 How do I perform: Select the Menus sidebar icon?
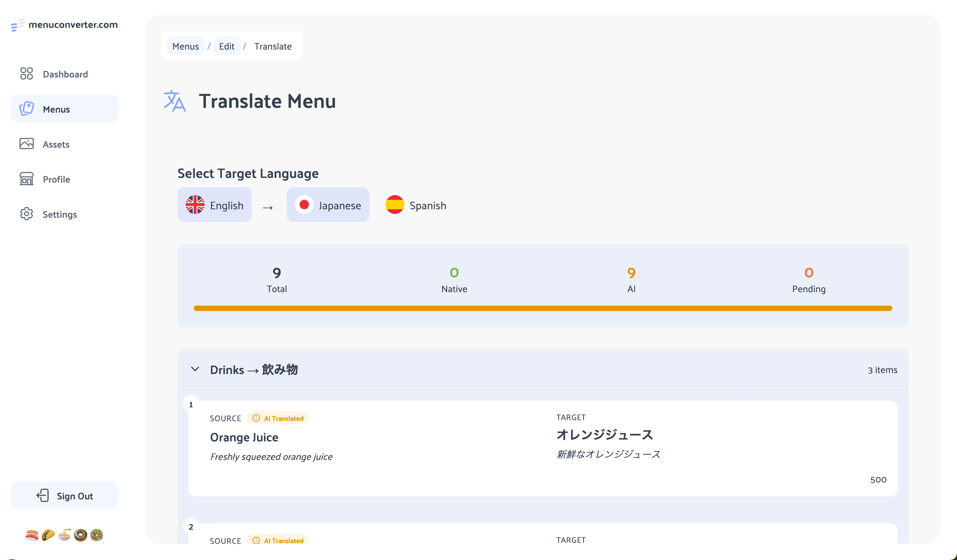(27, 109)
